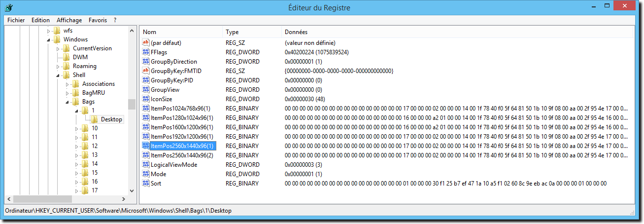Click the string icon of (par défaut)
This screenshot has width=644, height=224.
click(146, 43)
